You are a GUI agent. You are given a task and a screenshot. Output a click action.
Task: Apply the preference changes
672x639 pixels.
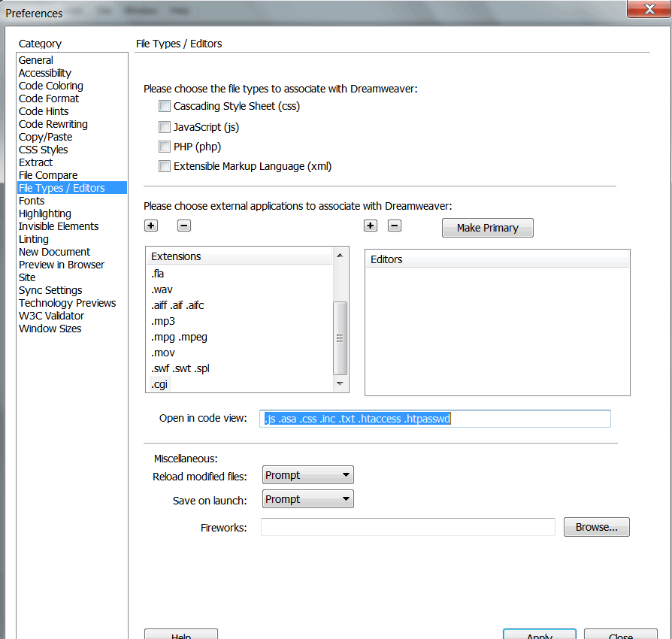pos(540,634)
